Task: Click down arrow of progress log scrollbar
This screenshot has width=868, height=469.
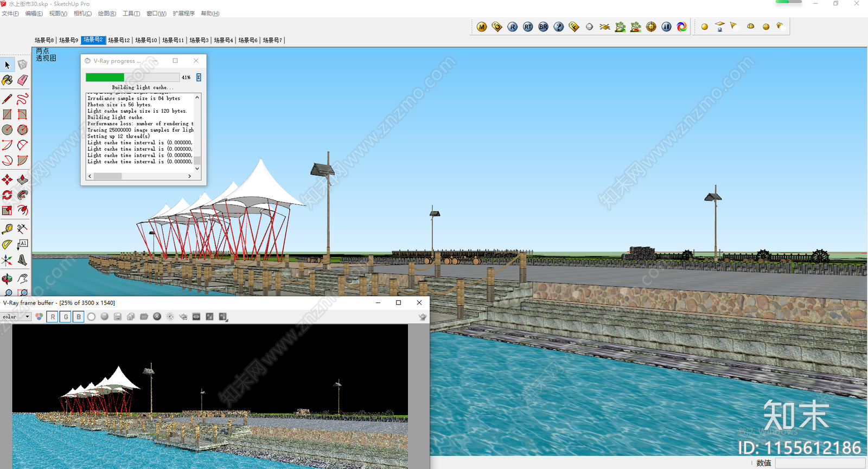Action: tap(197, 169)
